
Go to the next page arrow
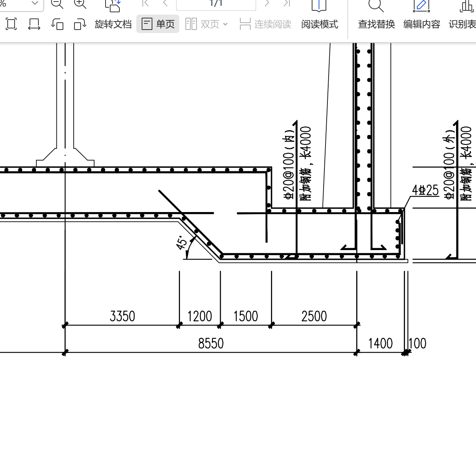point(267,3)
